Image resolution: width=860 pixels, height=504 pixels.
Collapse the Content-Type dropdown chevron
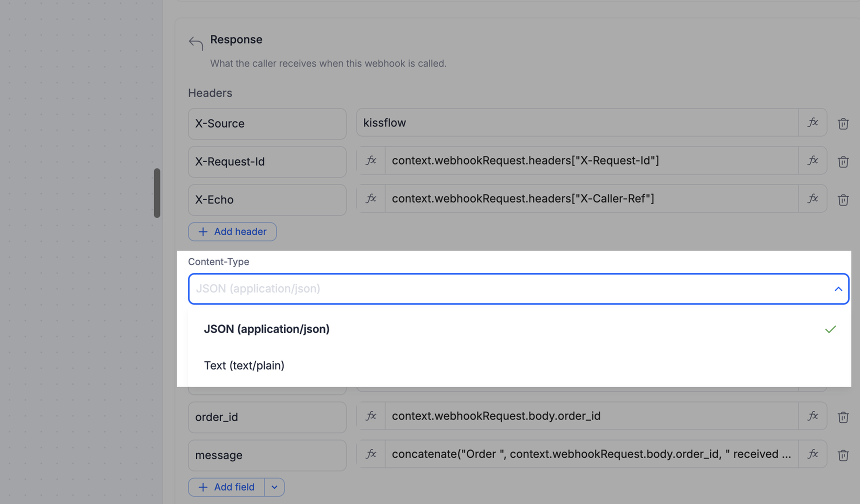[838, 289]
